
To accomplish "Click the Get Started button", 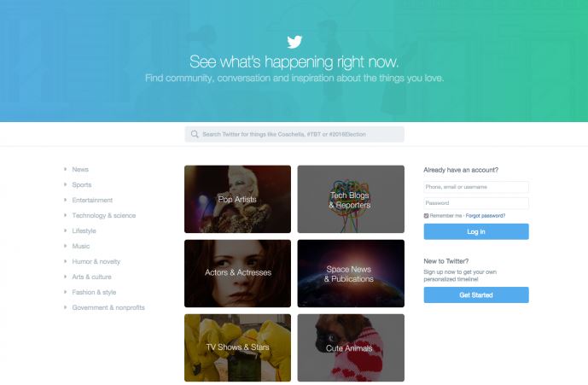I will [x=476, y=295].
